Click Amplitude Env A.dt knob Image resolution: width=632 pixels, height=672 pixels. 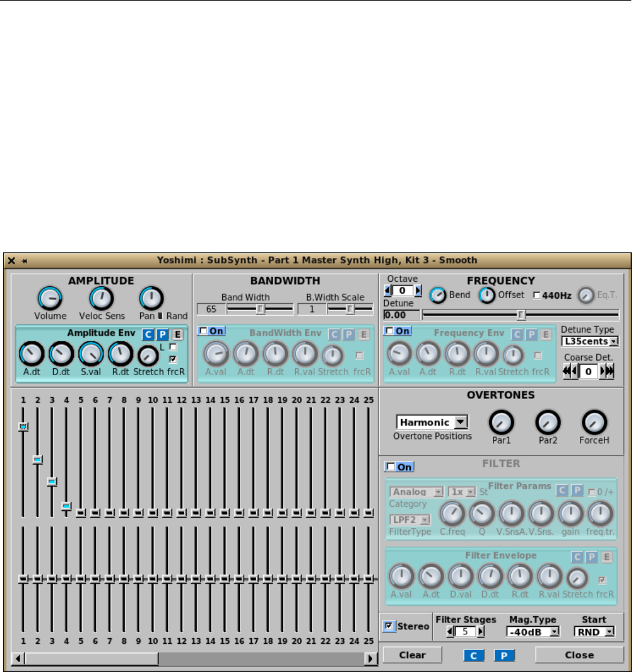31,354
